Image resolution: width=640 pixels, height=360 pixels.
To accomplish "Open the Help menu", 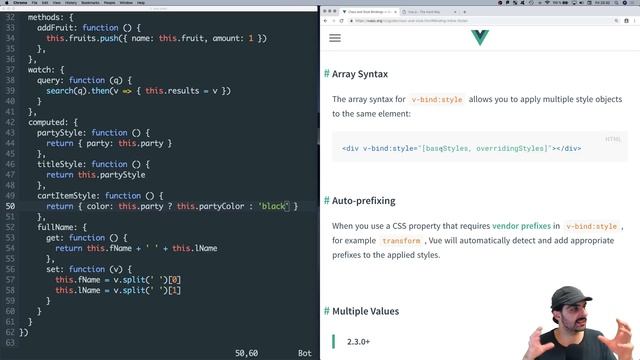I will [x=141, y=2].
